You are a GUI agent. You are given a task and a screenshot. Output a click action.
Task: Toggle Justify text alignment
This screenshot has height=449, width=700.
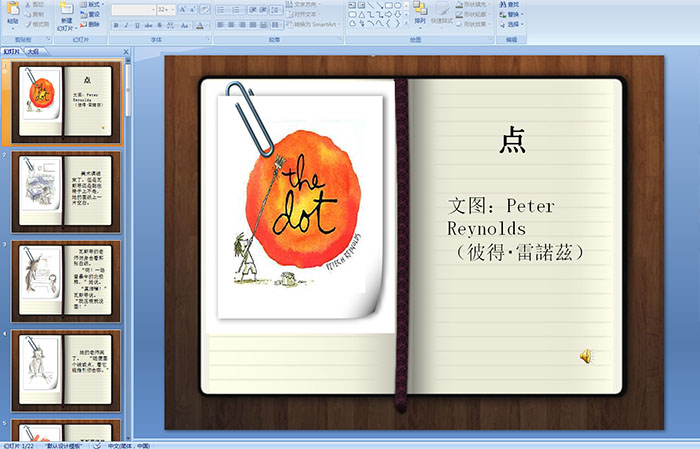click(x=253, y=25)
